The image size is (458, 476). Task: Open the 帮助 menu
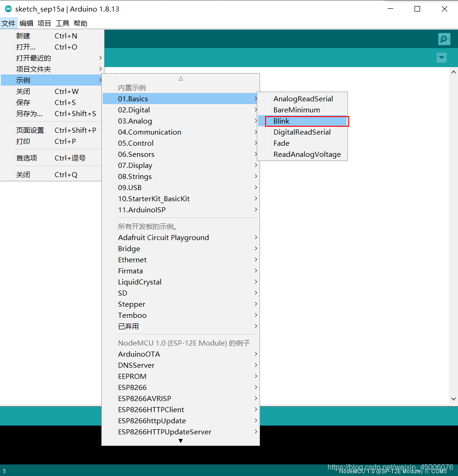click(x=80, y=24)
